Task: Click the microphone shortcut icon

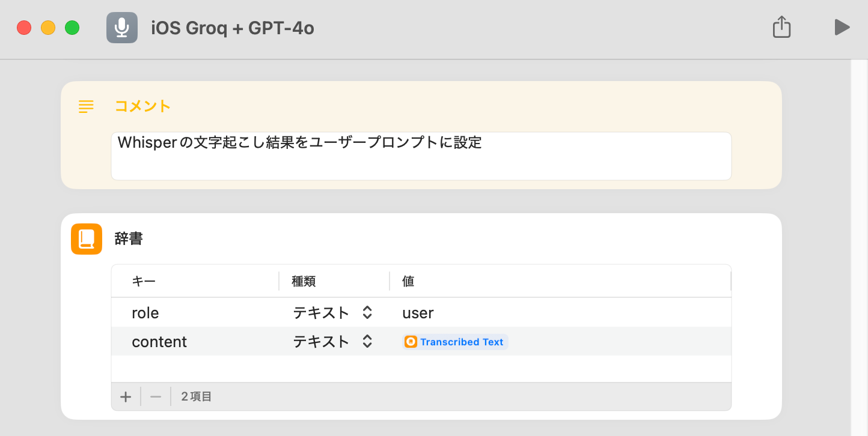Action: (x=122, y=28)
